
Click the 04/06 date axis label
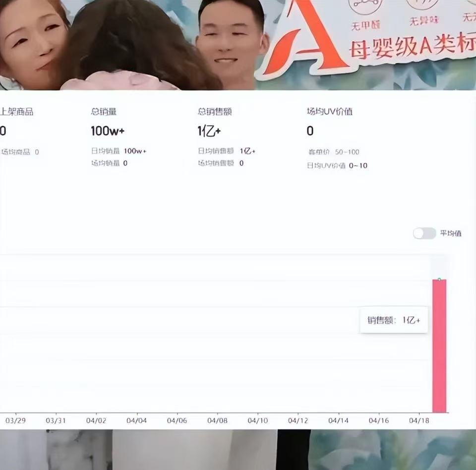(x=177, y=420)
